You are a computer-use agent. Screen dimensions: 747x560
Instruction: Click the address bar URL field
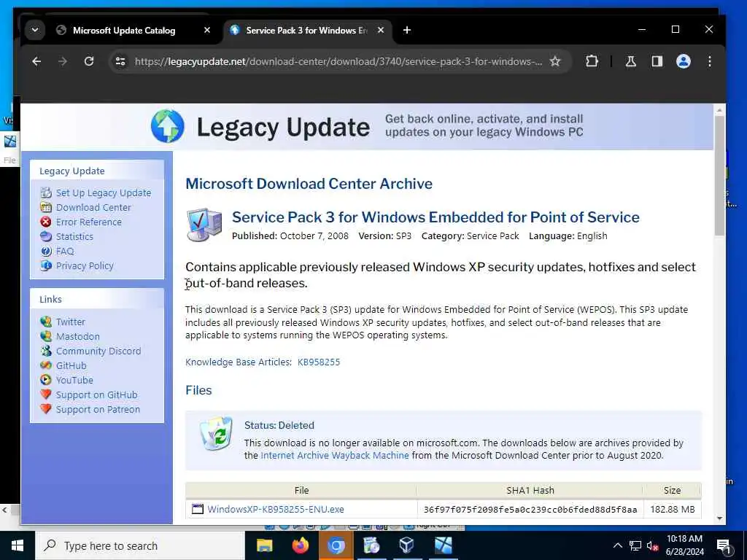coord(338,61)
